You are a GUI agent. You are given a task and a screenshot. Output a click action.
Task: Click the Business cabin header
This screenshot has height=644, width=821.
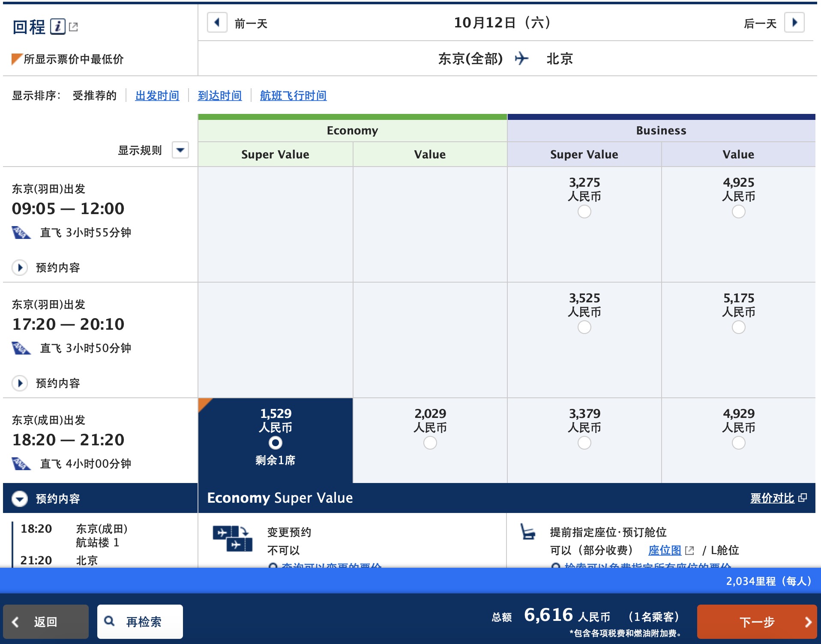[x=661, y=130]
